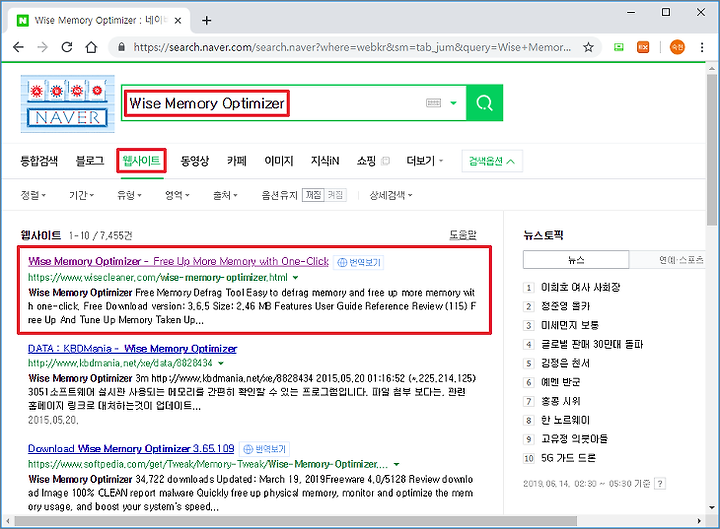Expand the wisecleaner.com URL arrow
Viewport: 720px width, 529px height.
click(x=296, y=277)
